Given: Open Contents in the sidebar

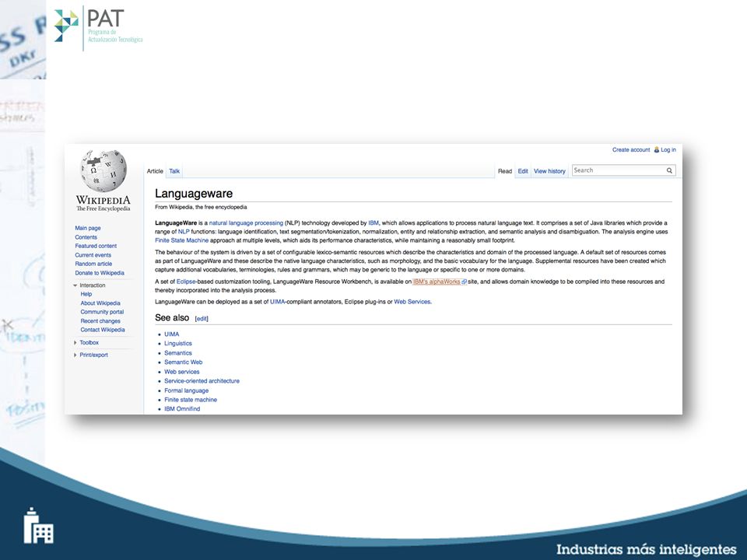Looking at the screenshot, I should [86, 237].
